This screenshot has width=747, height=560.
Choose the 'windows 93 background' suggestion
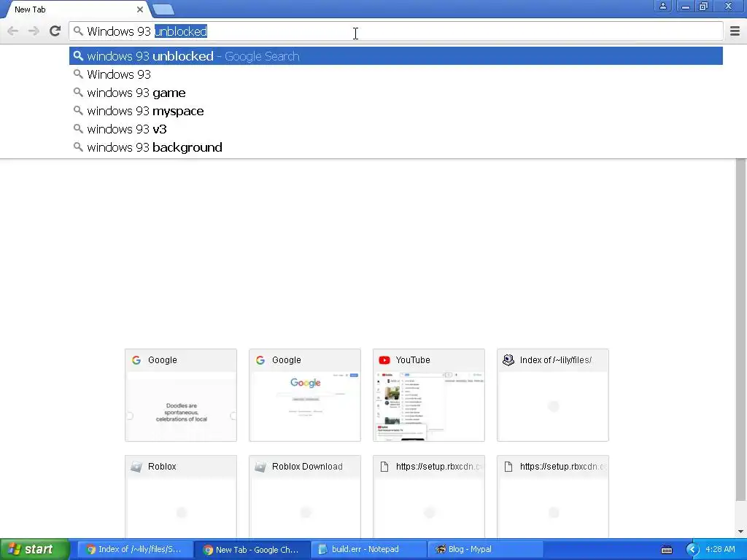(396, 147)
